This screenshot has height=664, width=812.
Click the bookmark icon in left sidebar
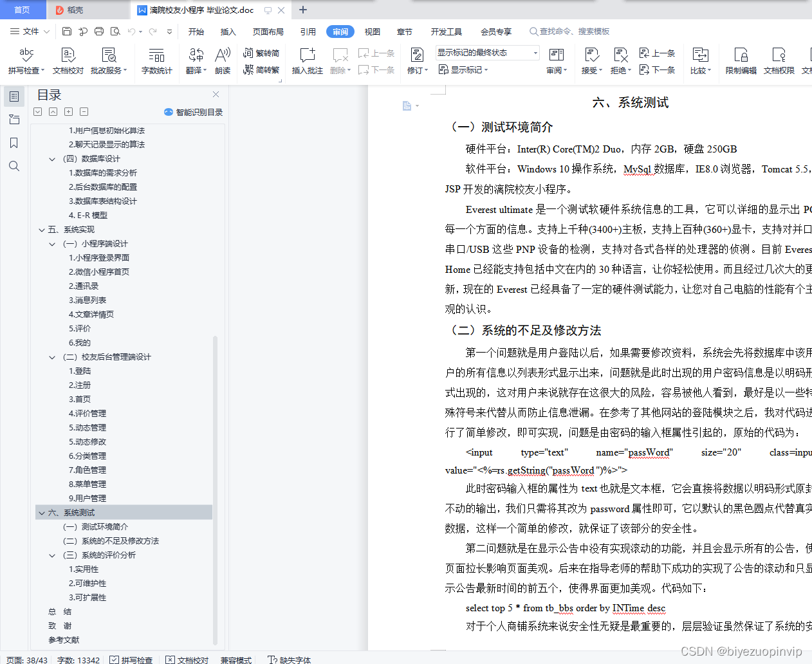point(14,143)
